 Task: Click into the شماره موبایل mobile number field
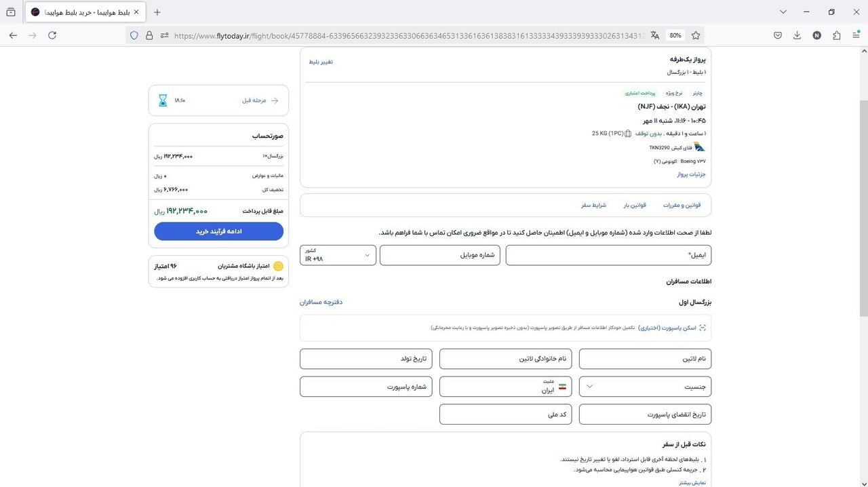pyautogui.click(x=439, y=255)
